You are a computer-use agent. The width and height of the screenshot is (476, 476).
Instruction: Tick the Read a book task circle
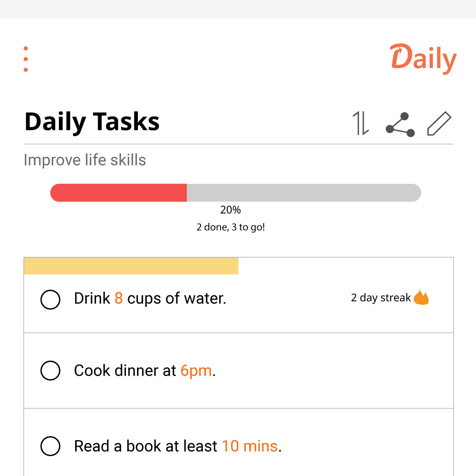[x=50, y=446]
